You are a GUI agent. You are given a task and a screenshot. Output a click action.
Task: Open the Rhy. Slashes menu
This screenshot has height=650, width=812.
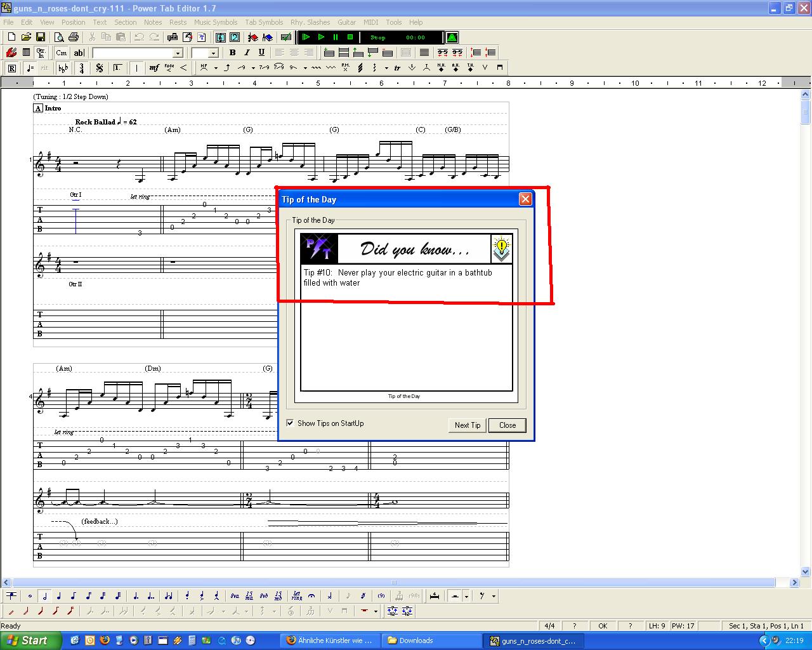click(x=310, y=22)
